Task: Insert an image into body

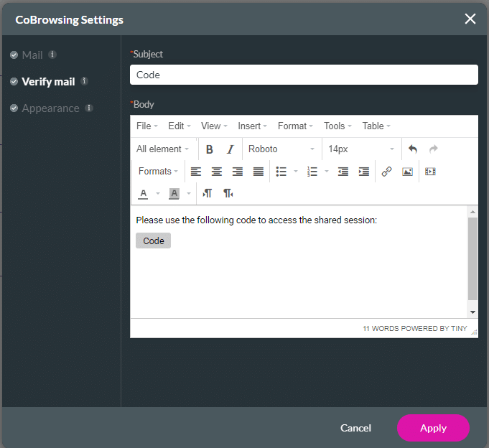Action: point(407,172)
